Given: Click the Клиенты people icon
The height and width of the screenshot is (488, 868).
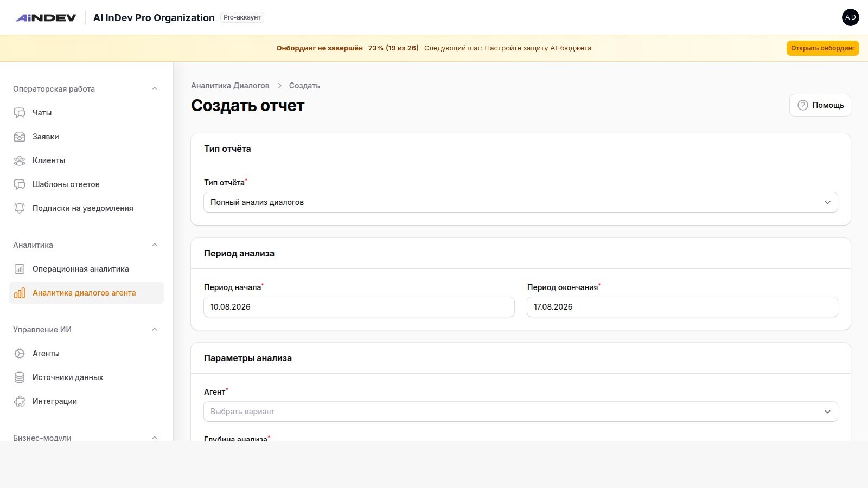Looking at the screenshot, I should (x=20, y=160).
